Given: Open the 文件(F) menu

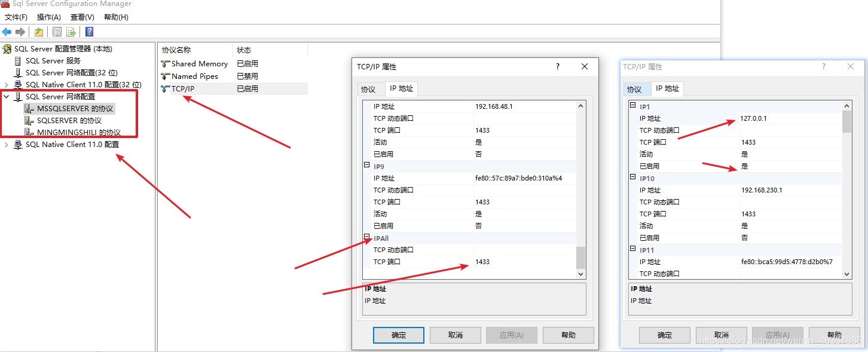Looking at the screenshot, I should [x=16, y=17].
